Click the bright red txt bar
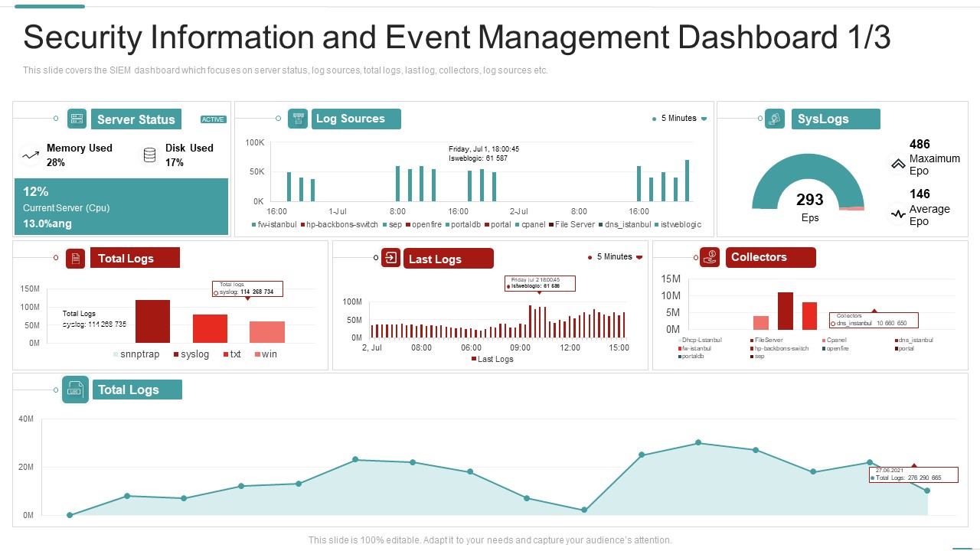980x551 pixels. point(210,328)
